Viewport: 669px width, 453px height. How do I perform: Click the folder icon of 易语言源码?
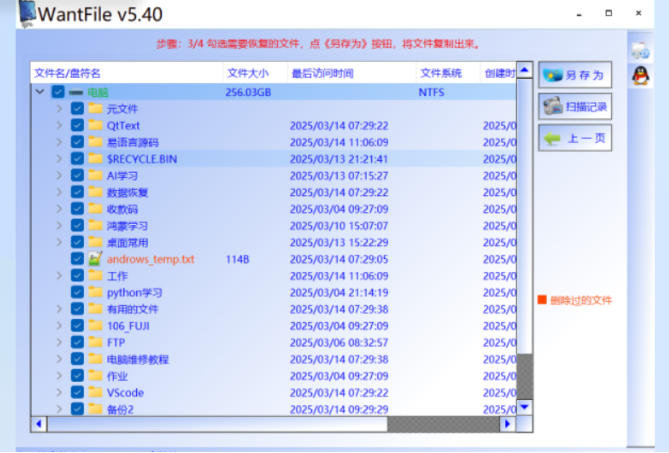point(96,142)
